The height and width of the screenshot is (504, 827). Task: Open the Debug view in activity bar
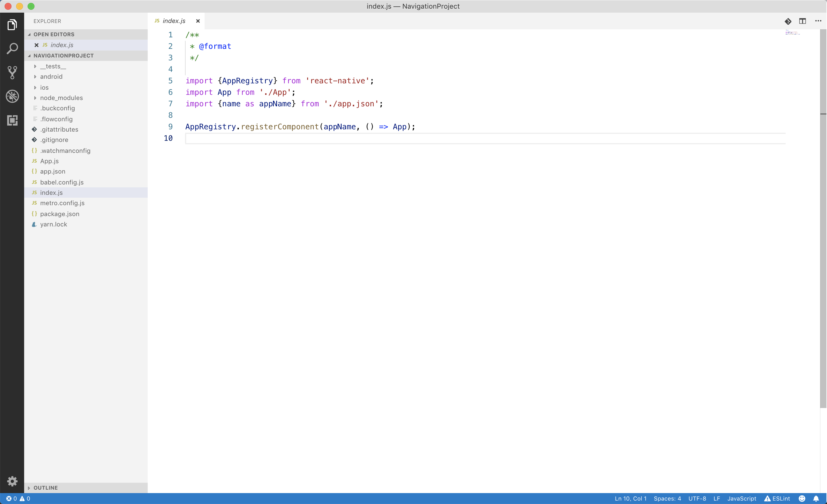click(12, 96)
